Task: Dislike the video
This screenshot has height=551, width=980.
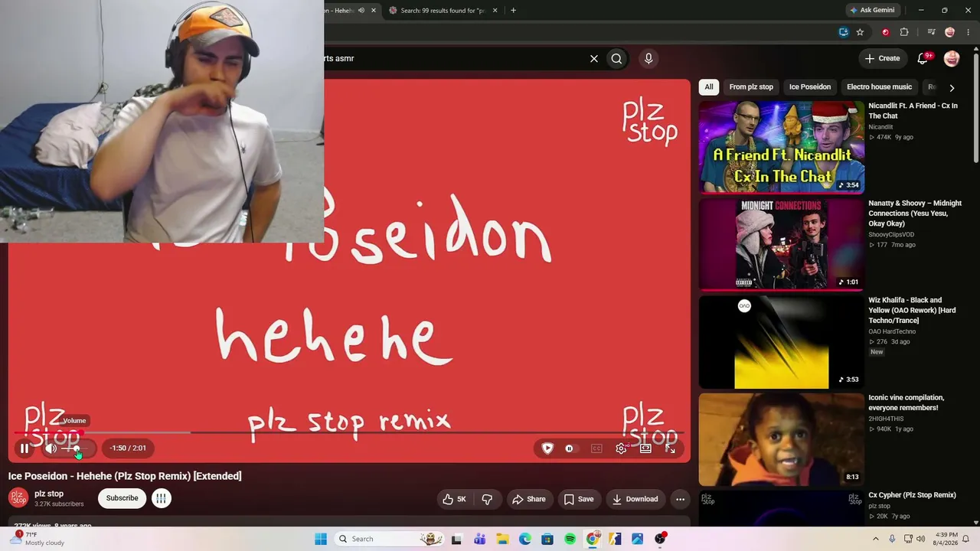Action: (x=487, y=499)
